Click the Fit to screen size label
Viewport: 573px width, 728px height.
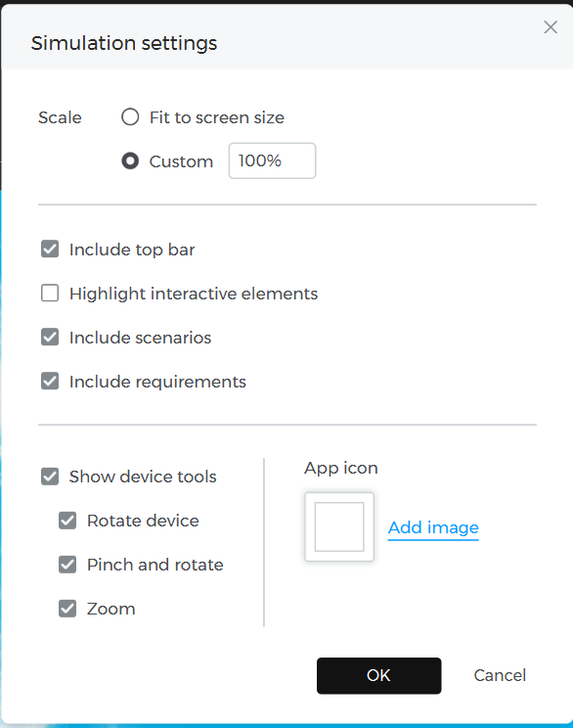point(217,117)
